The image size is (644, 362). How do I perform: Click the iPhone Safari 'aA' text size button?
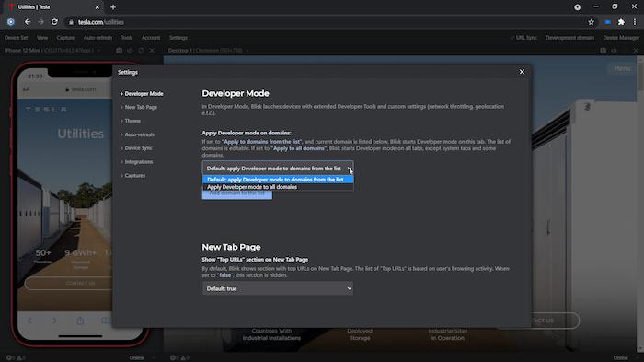tap(26, 89)
